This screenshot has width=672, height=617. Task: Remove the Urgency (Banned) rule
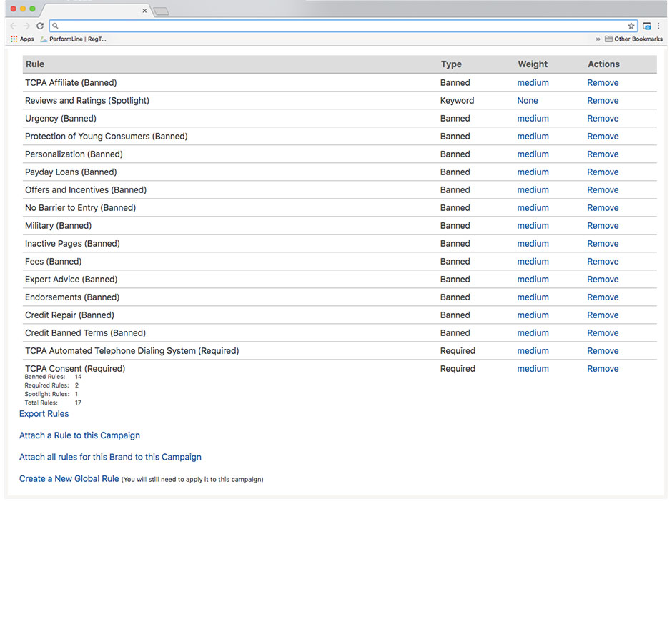pyautogui.click(x=603, y=118)
